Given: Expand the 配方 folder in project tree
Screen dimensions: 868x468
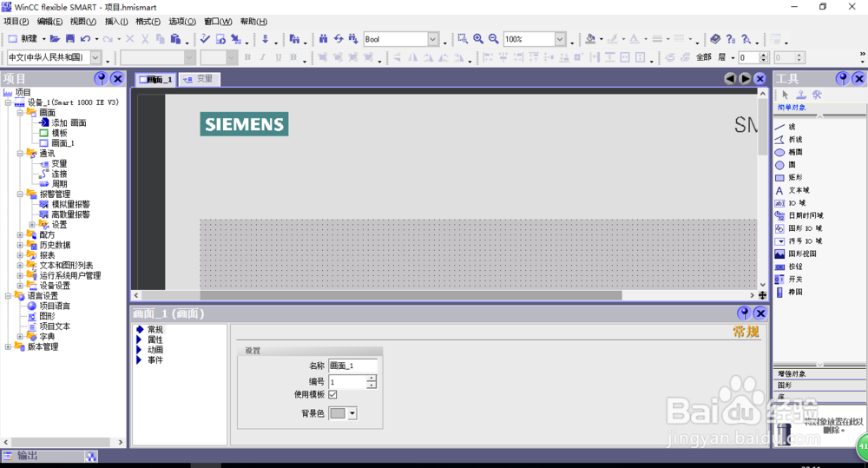Looking at the screenshot, I should pyautogui.click(x=20, y=234).
